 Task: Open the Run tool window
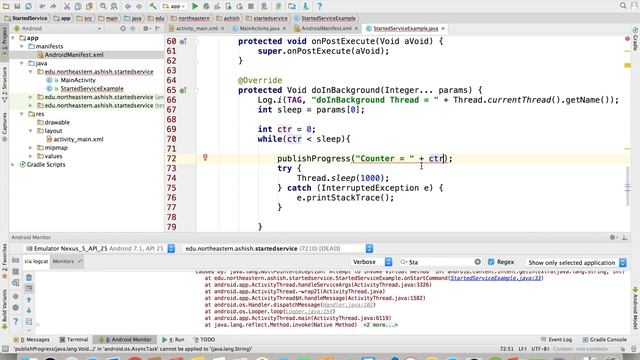coord(173,340)
